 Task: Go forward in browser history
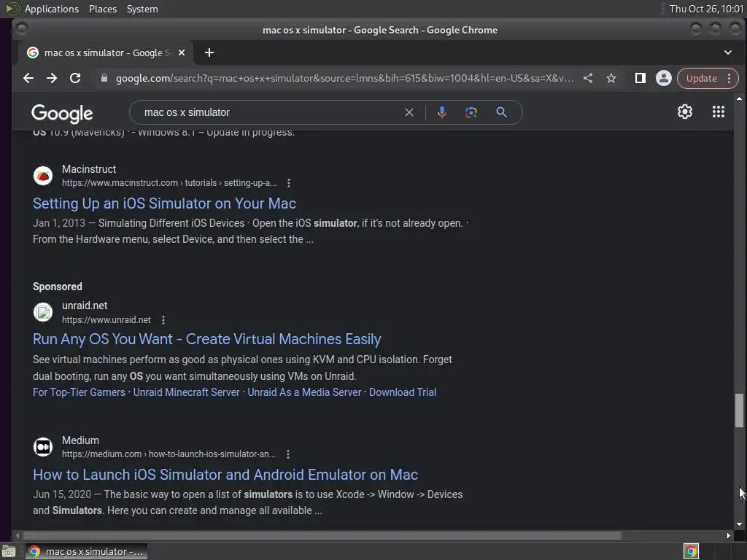[x=52, y=78]
